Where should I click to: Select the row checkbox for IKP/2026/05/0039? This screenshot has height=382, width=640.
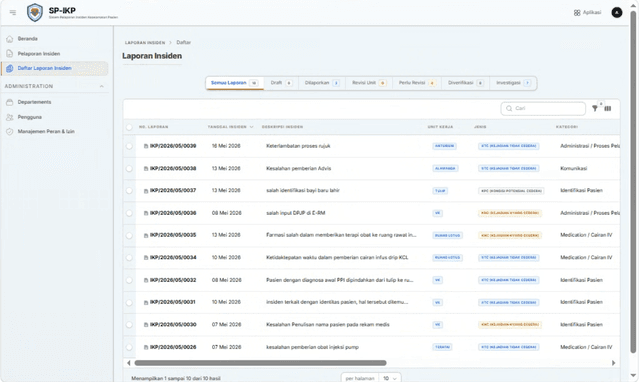tap(129, 146)
